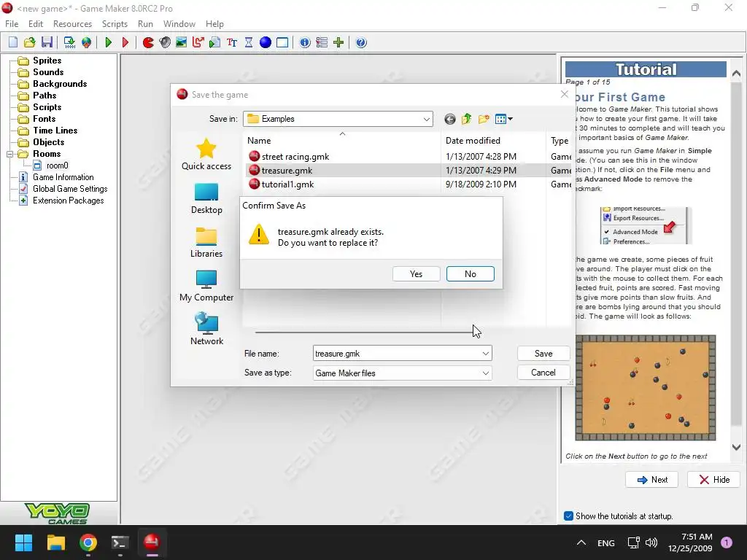The height and width of the screenshot is (560, 747).
Task: Open the Help menu
Action: (214, 24)
